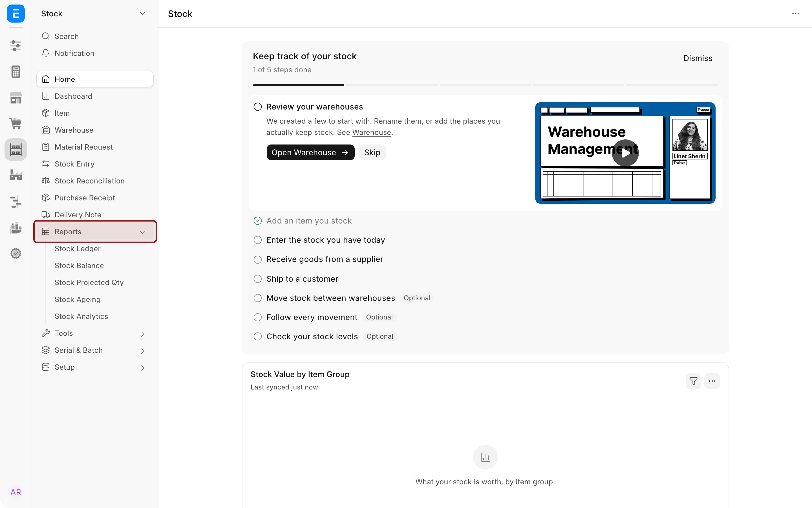Open the Stock workspace dropdown
The image size is (812, 508).
(x=95, y=14)
